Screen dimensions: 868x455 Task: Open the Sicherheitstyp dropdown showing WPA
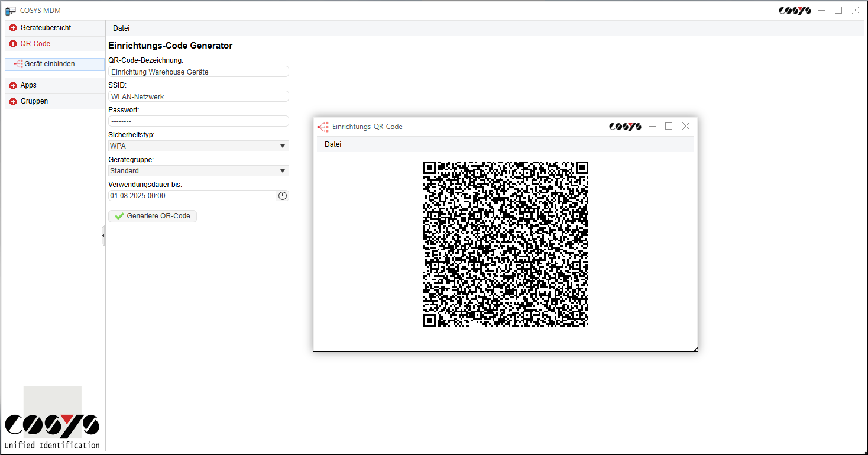(199, 146)
